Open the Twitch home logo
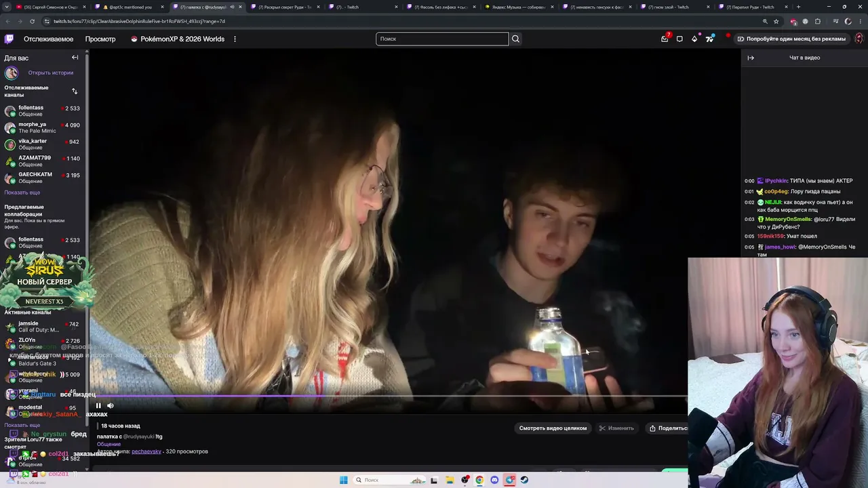This screenshot has height=488, width=868. click(x=9, y=39)
